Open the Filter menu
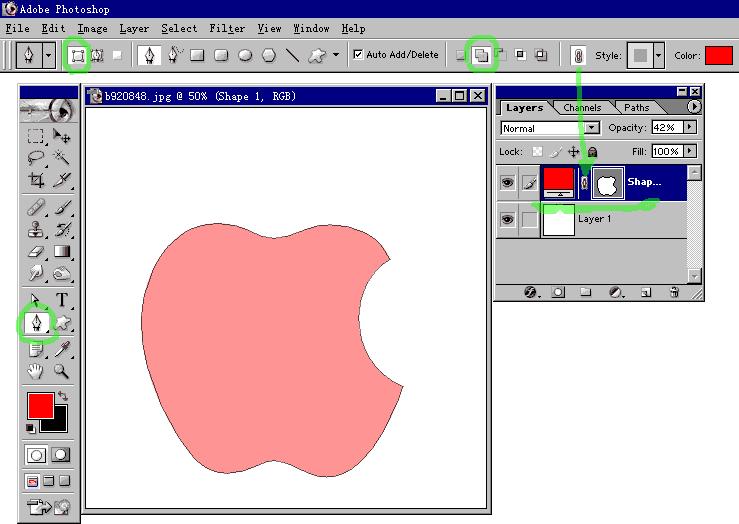This screenshot has height=524, width=739. (x=227, y=29)
